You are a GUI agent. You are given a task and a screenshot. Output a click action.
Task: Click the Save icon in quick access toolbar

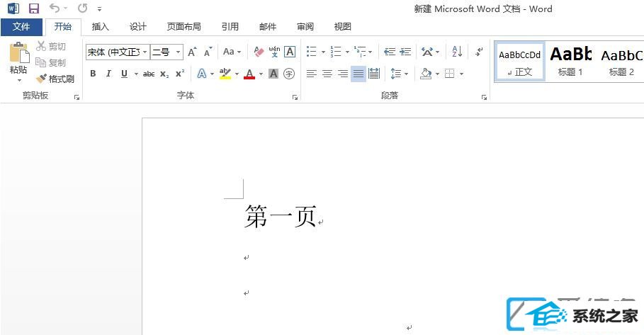click(34, 8)
